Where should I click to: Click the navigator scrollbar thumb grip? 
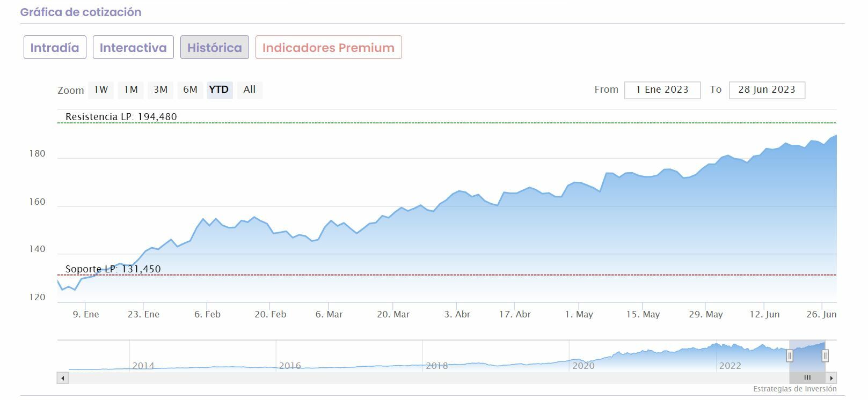pos(807,378)
